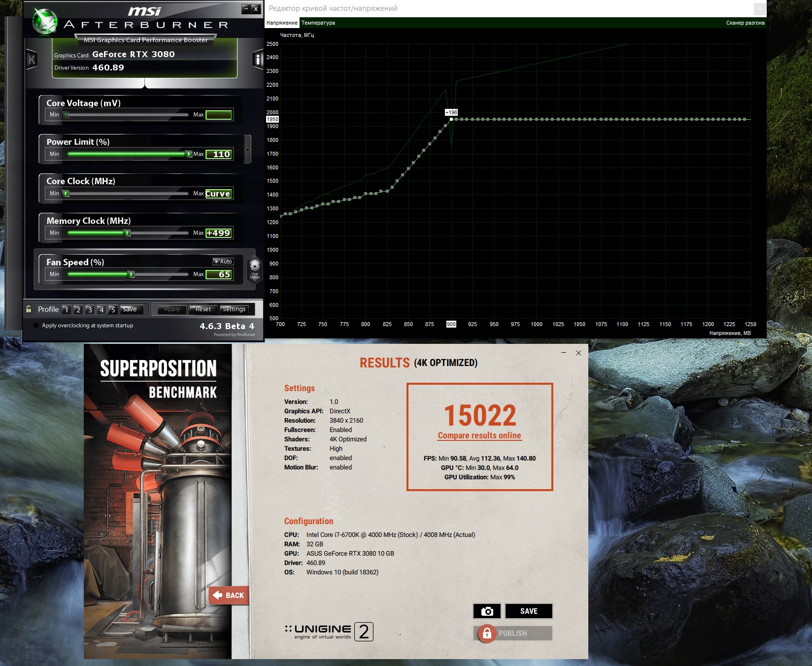The height and width of the screenshot is (666, 812).
Task: Click the Unigine 2 engine logo
Action: click(x=329, y=632)
